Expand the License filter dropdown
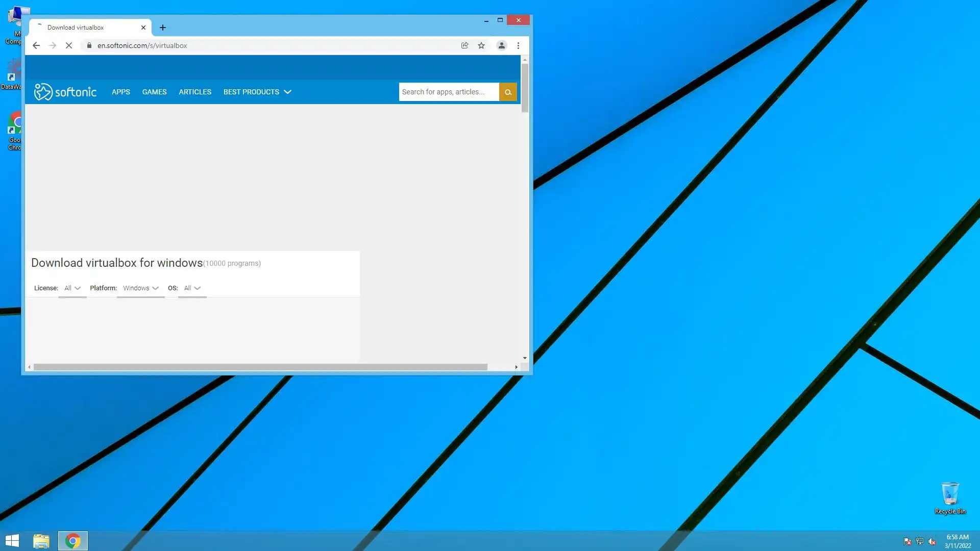The image size is (980, 551). click(72, 288)
